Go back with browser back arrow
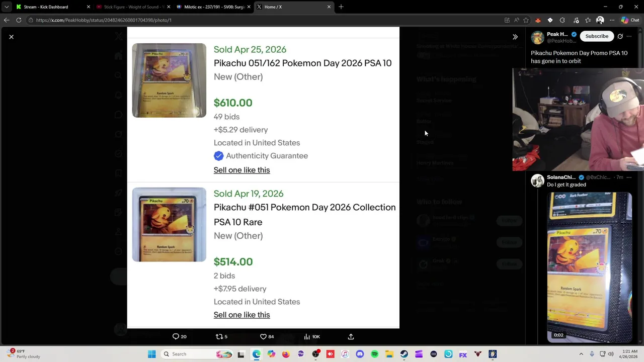The image size is (644, 362). tap(6, 20)
